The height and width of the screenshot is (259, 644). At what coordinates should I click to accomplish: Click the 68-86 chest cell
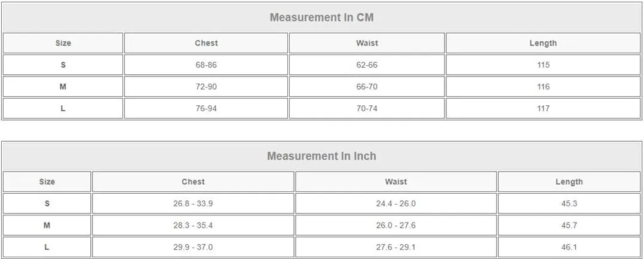pyautogui.click(x=206, y=65)
